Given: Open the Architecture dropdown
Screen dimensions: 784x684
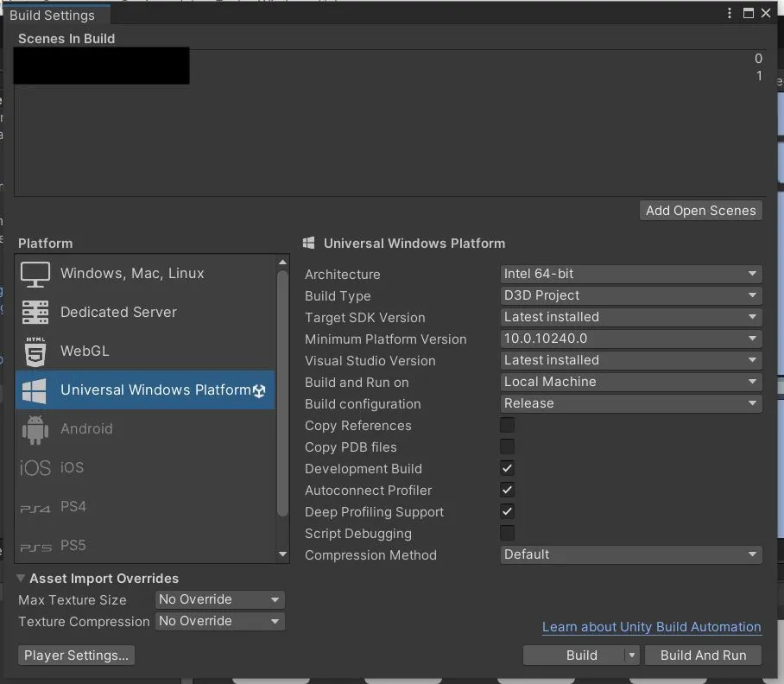Looking at the screenshot, I should pyautogui.click(x=631, y=274).
